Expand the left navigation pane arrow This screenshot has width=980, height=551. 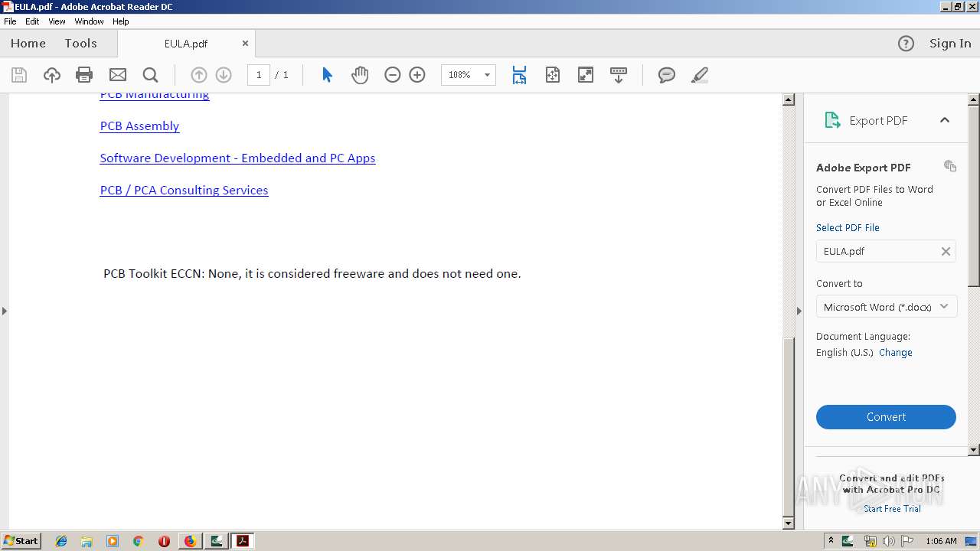coord(5,311)
